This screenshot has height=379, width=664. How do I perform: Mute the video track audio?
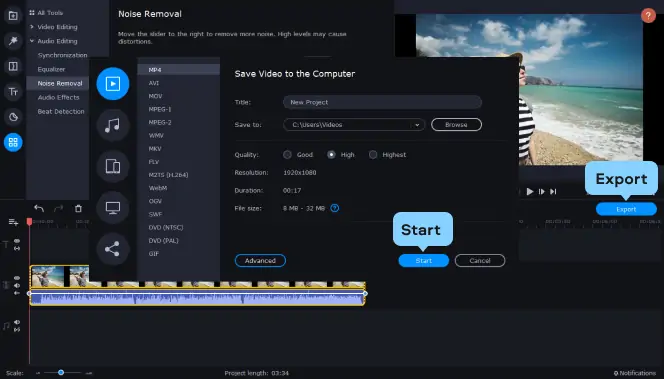17,285
